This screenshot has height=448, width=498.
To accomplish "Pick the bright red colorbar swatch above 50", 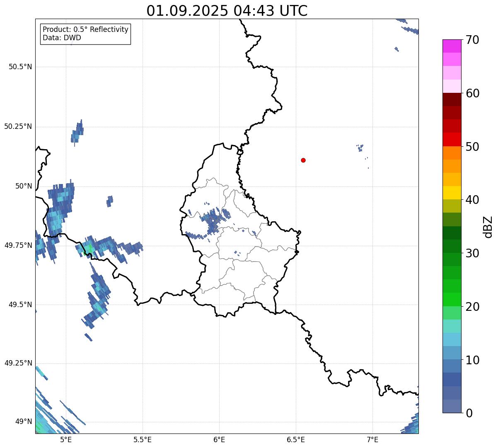I will [452, 139].
